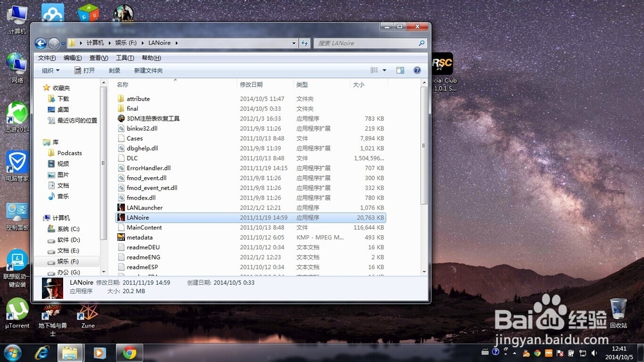Open Chrome from the taskbar
Viewport: 644px width, 362px height.
point(129,352)
